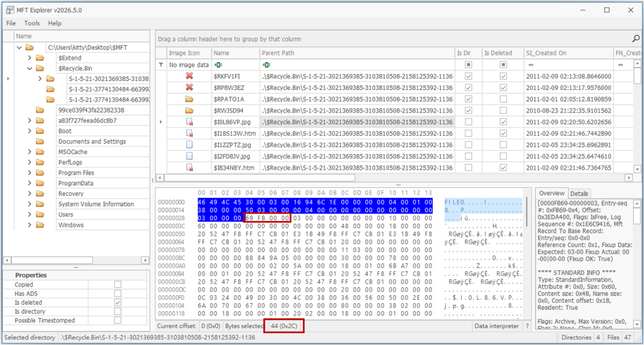Expand the Users tree node
Screen dimensions: 644x345
coord(30,214)
